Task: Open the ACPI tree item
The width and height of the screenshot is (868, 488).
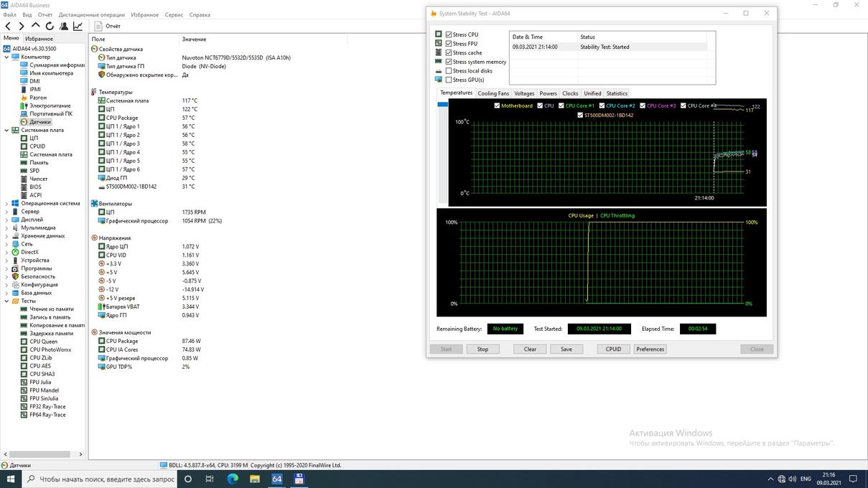Action: pos(35,195)
